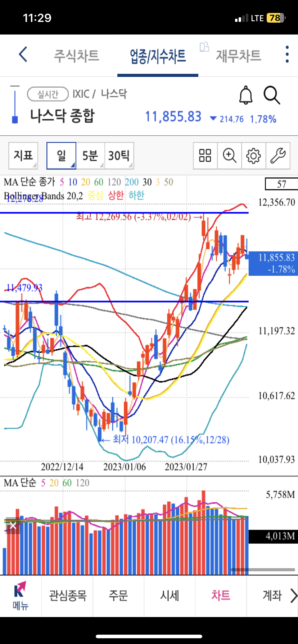This screenshot has width=298, height=644.
Task: Tap the IXIC / 나스닥 symbol label
Action: [x=100, y=94]
